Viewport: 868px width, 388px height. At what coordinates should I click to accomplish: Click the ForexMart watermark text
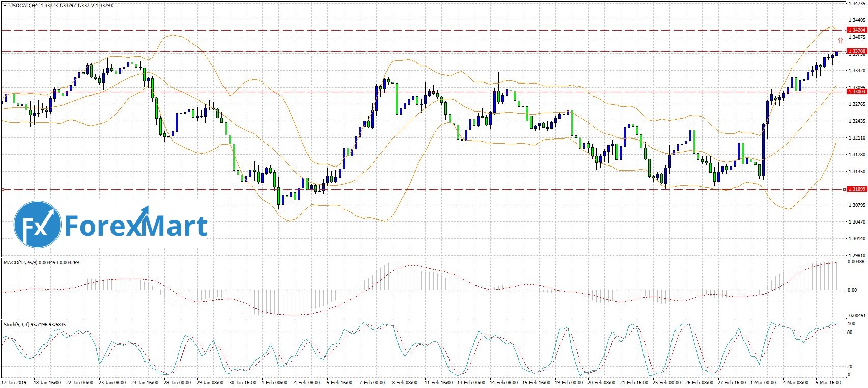(x=136, y=226)
